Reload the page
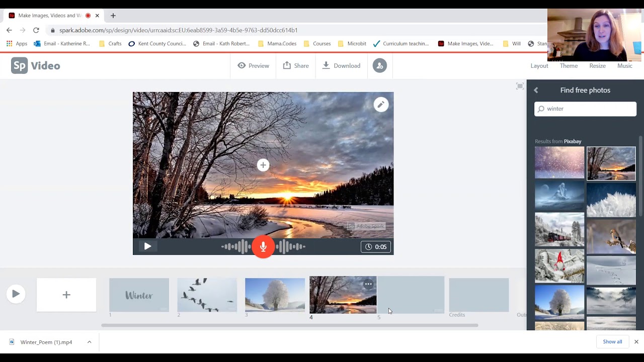This screenshot has width=644, height=362. click(36, 30)
